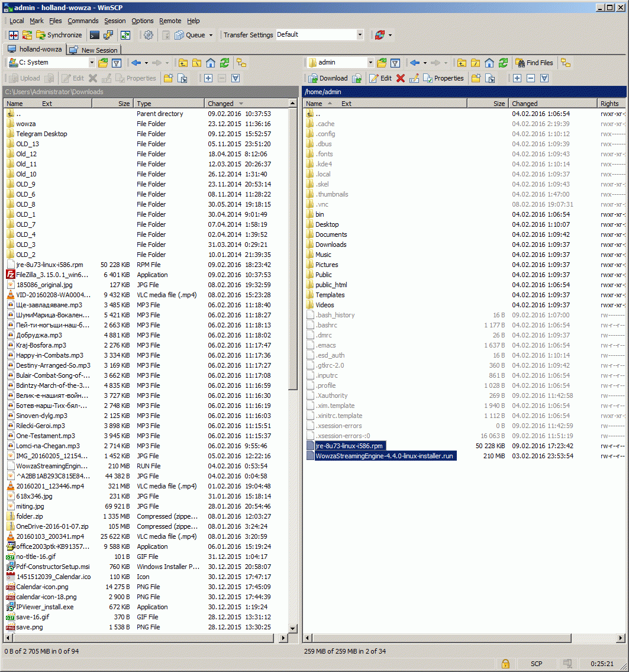Refresh the local panel with green arrows
Viewport: 629px width, 672px height.
click(225, 63)
